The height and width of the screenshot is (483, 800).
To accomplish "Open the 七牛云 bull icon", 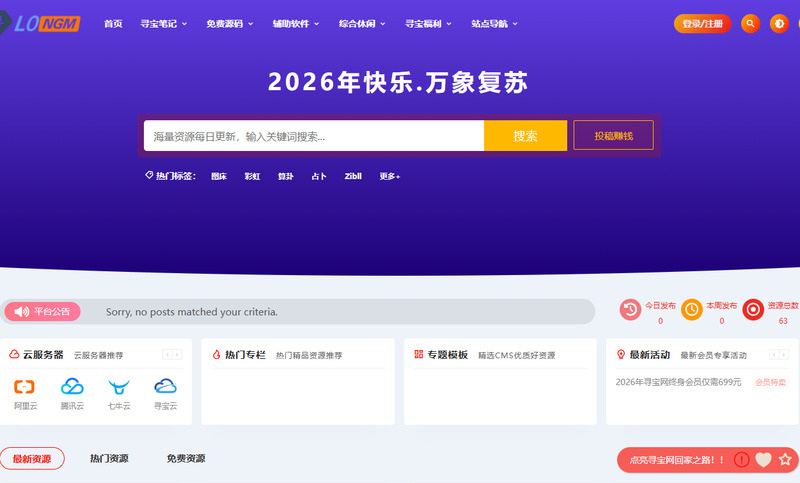I will 119,387.
